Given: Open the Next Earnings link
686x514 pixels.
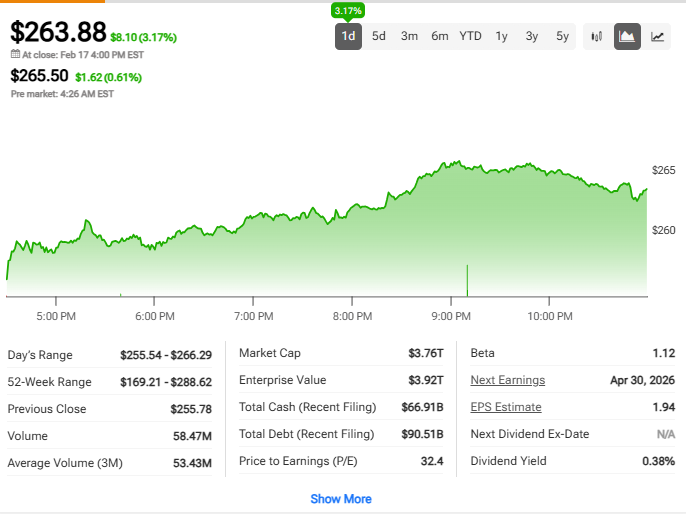Looking at the screenshot, I should (x=508, y=380).
